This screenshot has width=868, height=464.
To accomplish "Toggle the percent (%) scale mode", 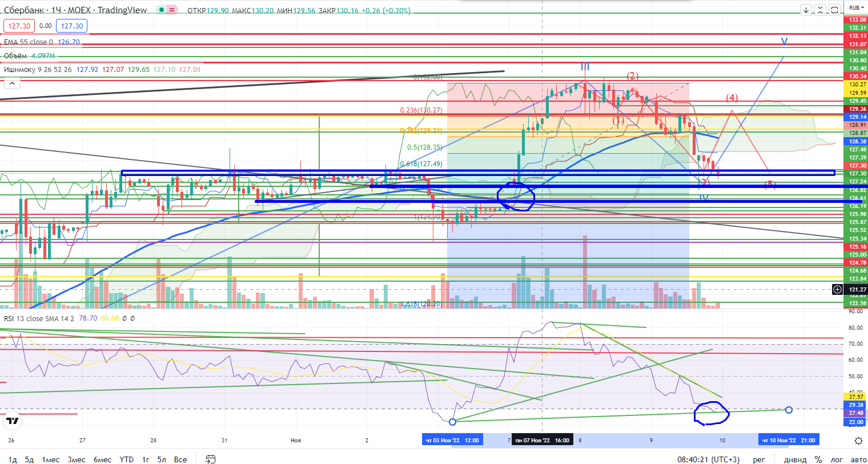I will [x=818, y=459].
